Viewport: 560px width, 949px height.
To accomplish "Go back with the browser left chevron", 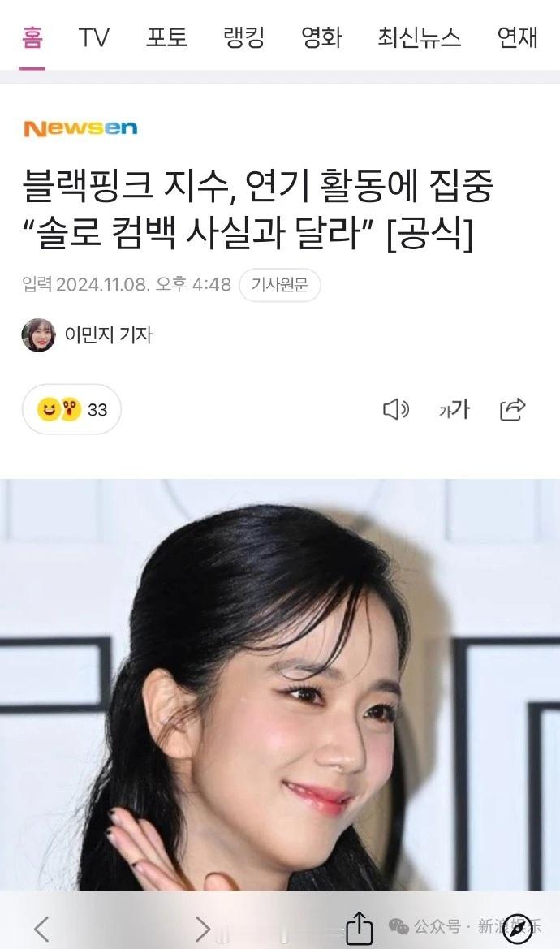I will click(x=41, y=928).
